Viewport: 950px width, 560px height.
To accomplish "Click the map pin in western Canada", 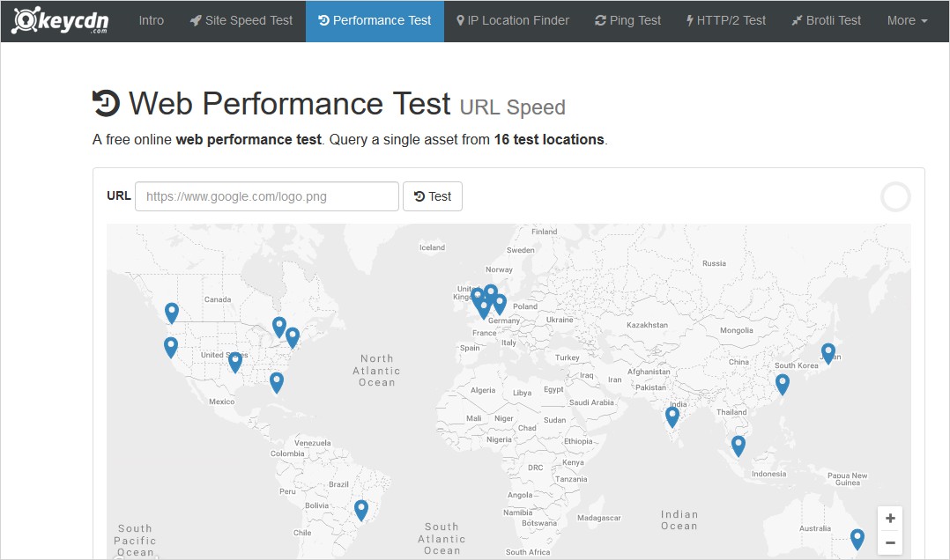I will pos(172,312).
